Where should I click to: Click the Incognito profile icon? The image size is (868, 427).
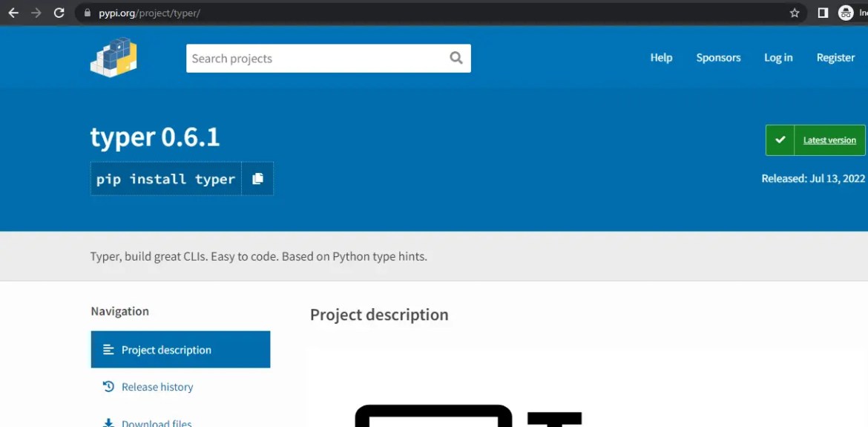pos(846,13)
